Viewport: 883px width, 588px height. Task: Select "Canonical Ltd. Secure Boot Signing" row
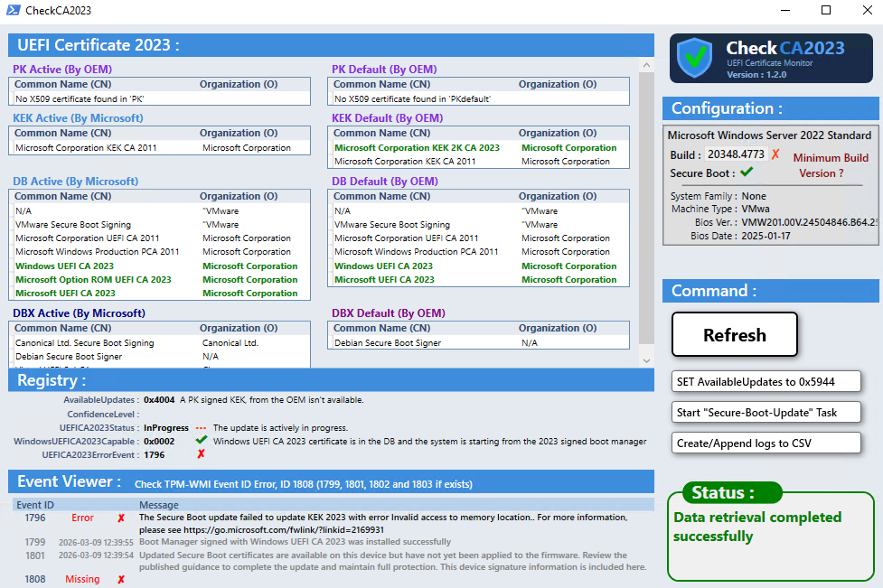point(159,342)
